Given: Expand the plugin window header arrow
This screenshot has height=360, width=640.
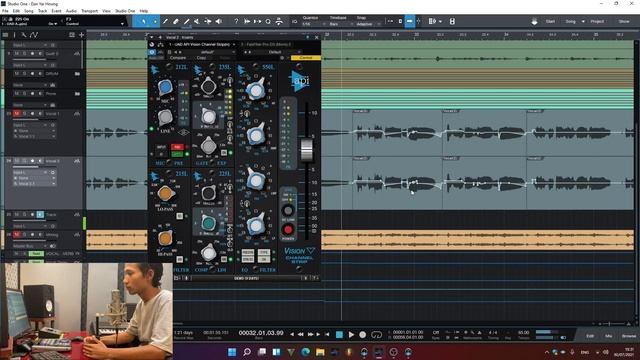Looking at the screenshot, I should pyautogui.click(x=152, y=37).
